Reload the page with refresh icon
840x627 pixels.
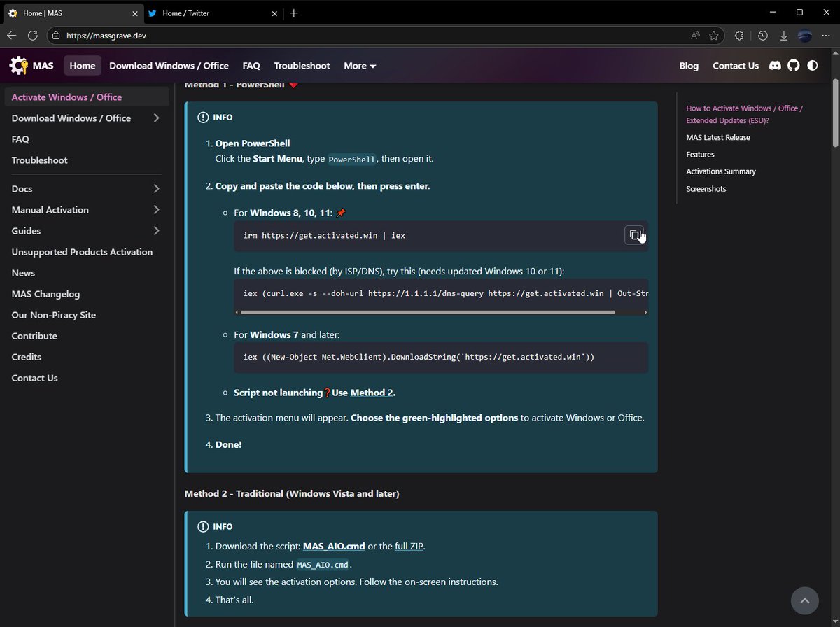[x=33, y=36]
